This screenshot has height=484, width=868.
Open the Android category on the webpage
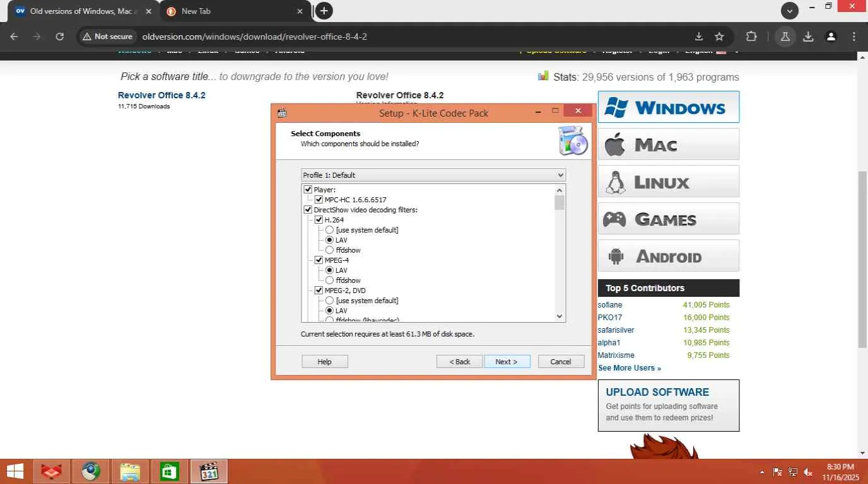point(669,256)
